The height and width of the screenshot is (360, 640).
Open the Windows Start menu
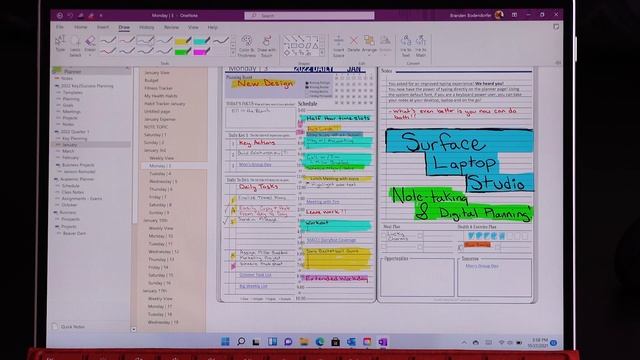click(225, 342)
